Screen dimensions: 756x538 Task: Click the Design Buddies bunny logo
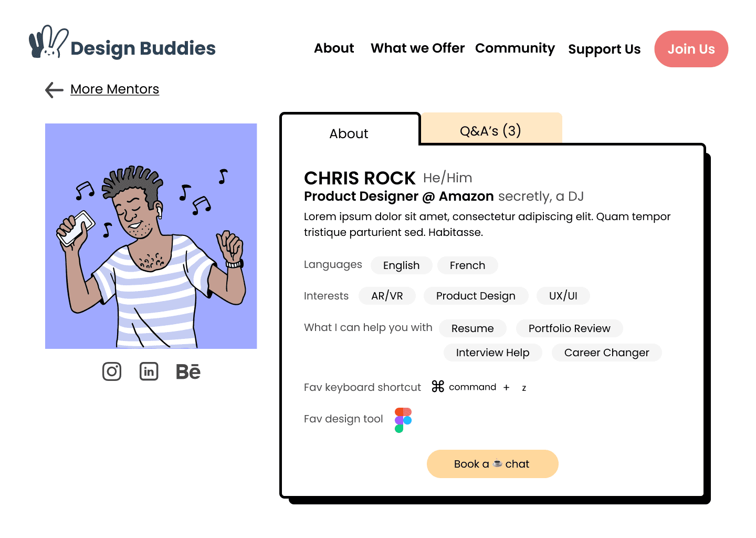coord(48,42)
